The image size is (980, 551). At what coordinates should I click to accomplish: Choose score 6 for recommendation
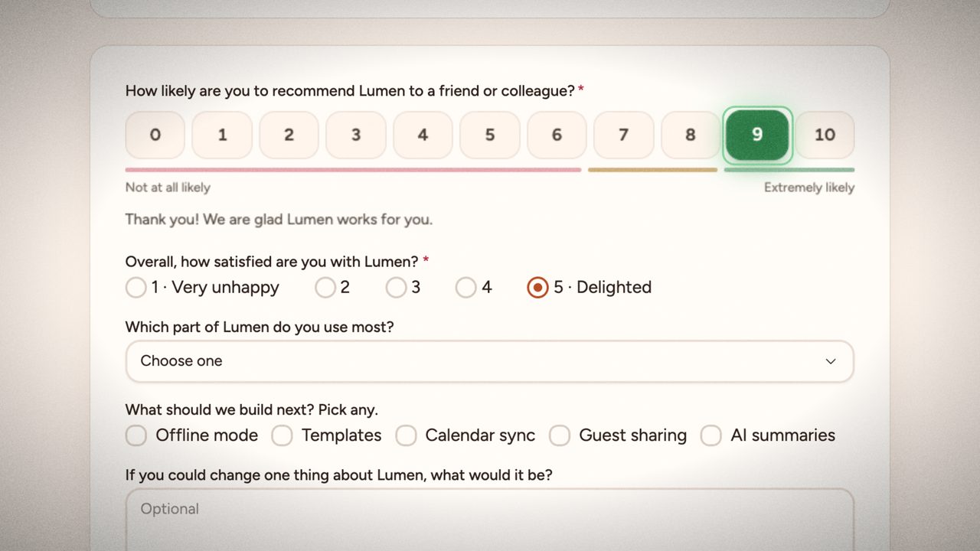[x=557, y=135]
